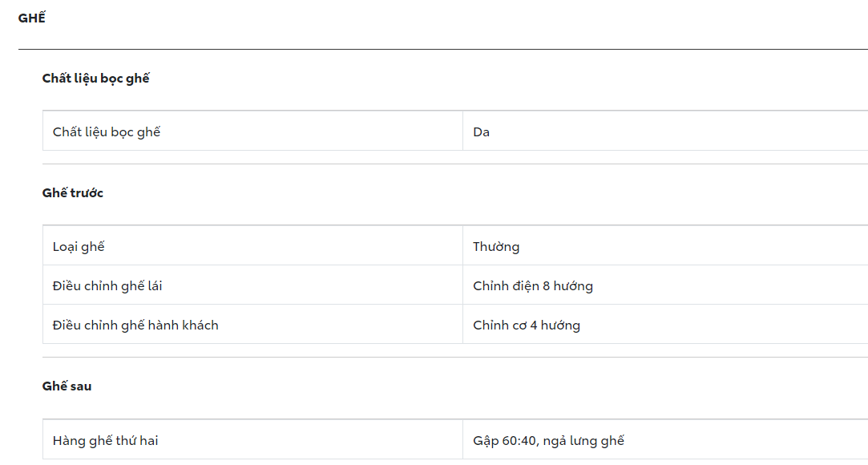Click the column divider beside the Da cell
The width and height of the screenshot is (868, 465).
point(462,131)
